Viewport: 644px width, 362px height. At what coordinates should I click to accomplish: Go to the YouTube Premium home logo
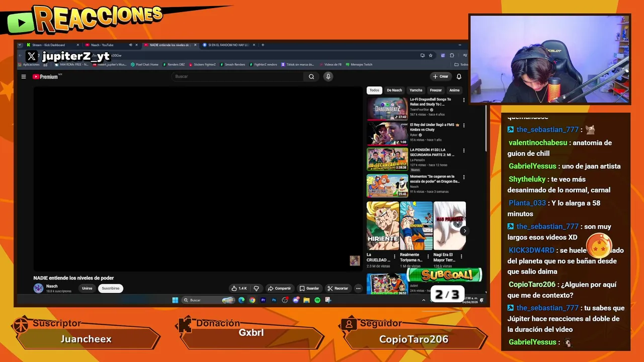[x=46, y=76]
